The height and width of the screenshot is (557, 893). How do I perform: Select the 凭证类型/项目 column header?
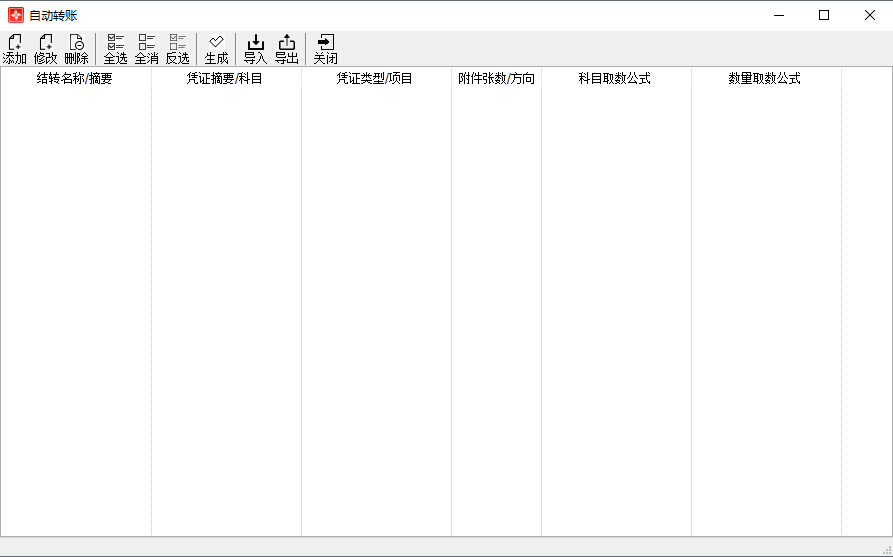(x=375, y=78)
